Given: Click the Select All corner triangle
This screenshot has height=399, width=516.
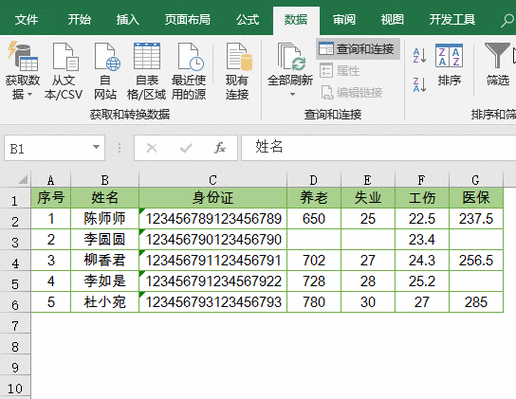Looking at the screenshot, I should point(23,180).
